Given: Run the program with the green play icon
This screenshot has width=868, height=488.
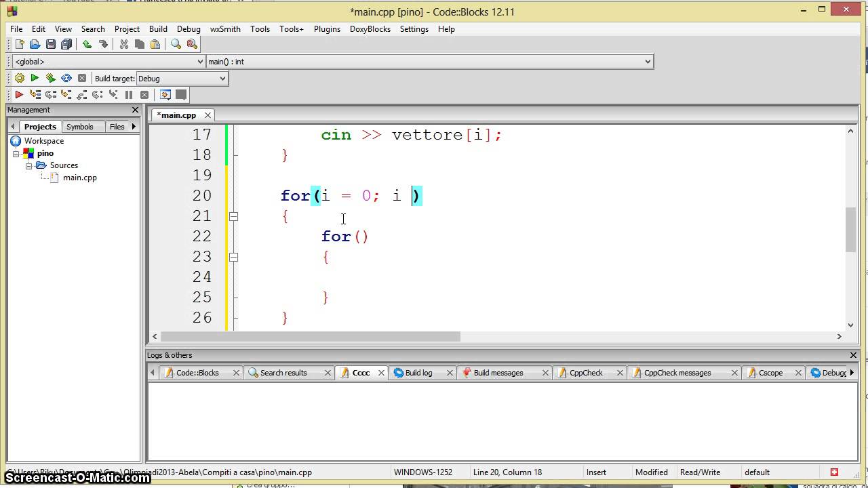Looking at the screenshot, I should tap(35, 78).
